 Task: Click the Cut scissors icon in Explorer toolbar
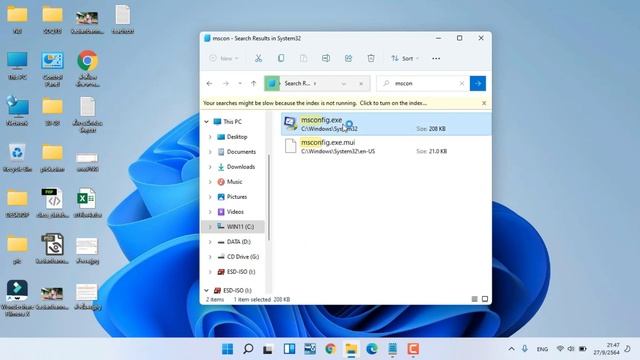point(258,58)
